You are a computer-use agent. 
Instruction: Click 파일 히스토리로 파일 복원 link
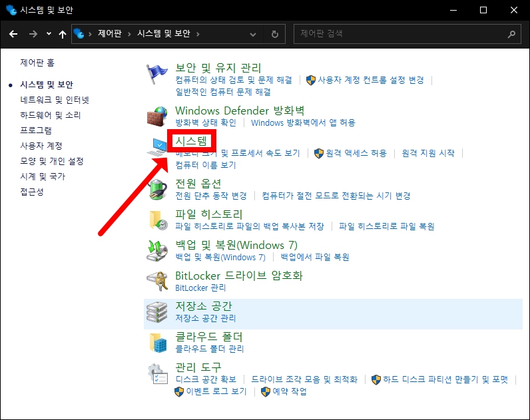387,226
